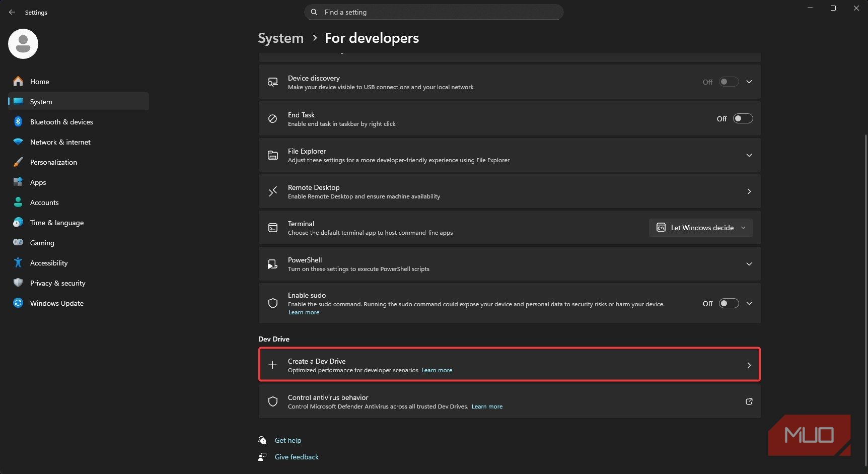Image resolution: width=868 pixels, height=474 pixels.
Task: Click the Terminal icon in its row
Action: (273, 228)
